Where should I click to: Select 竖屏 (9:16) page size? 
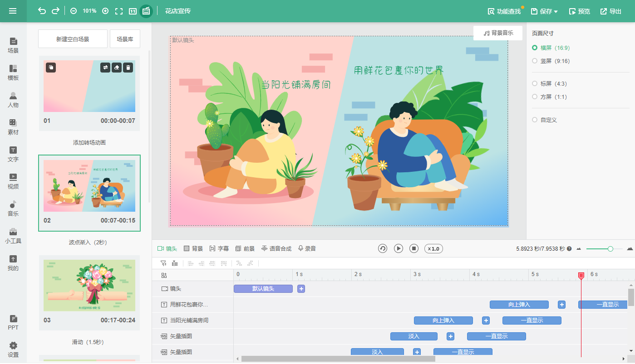[551, 61]
